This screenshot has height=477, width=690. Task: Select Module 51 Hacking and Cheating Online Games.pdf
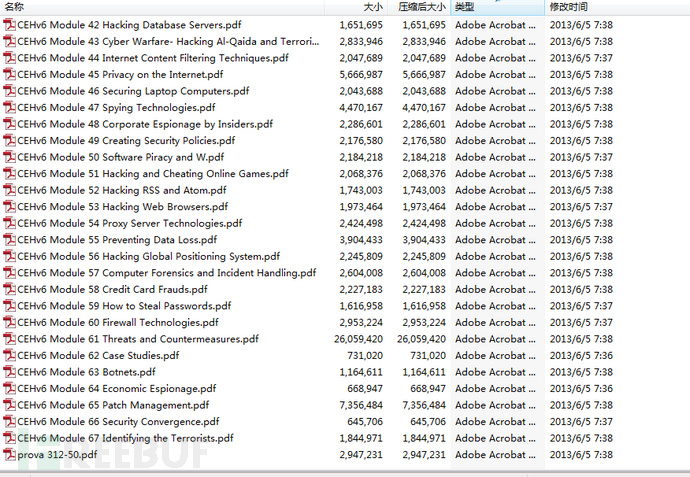(x=153, y=174)
